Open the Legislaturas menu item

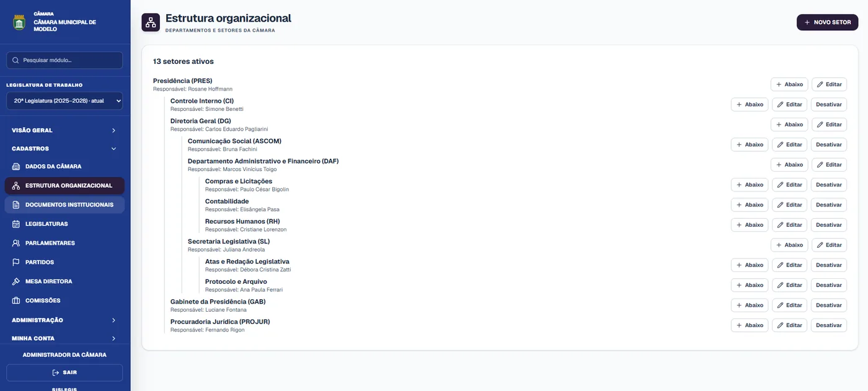[x=64, y=224]
